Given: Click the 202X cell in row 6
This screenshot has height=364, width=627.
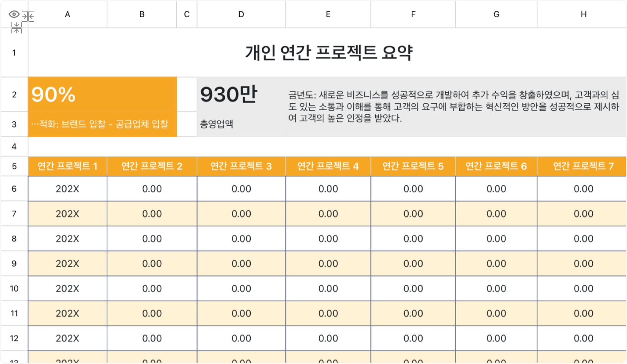Looking at the screenshot, I should (67, 188).
